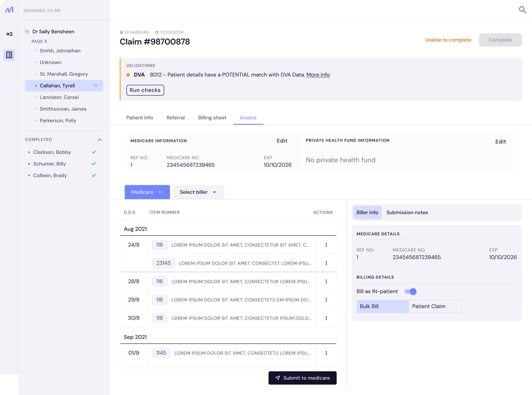Click Unable to complete link
This screenshot has height=395, width=532.
tap(448, 40)
